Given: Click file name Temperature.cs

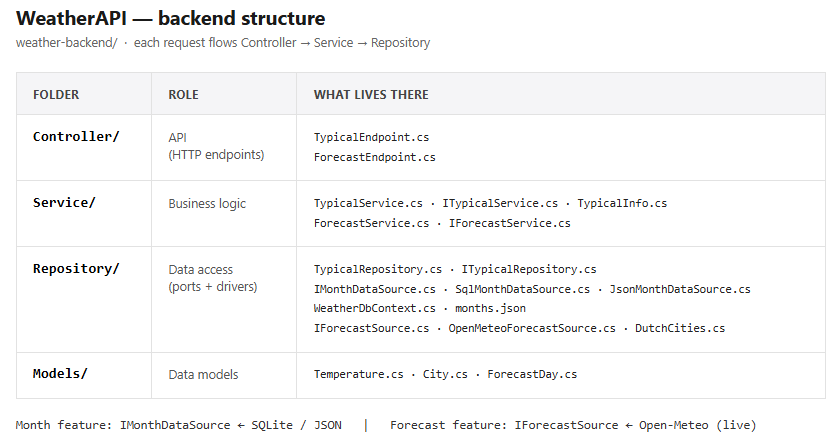Looking at the screenshot, I should 358,374.
